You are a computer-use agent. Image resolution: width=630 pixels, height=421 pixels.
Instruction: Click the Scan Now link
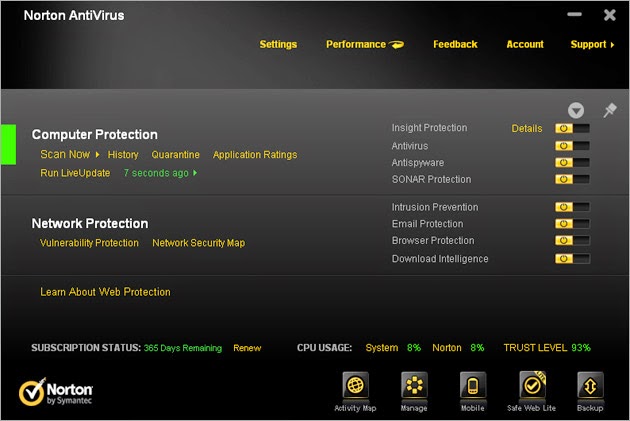65,154
